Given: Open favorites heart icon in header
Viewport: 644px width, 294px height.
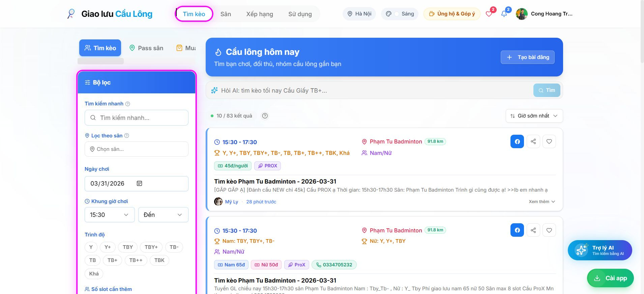Looking at the screenshot, I should (x=489, y=14).
